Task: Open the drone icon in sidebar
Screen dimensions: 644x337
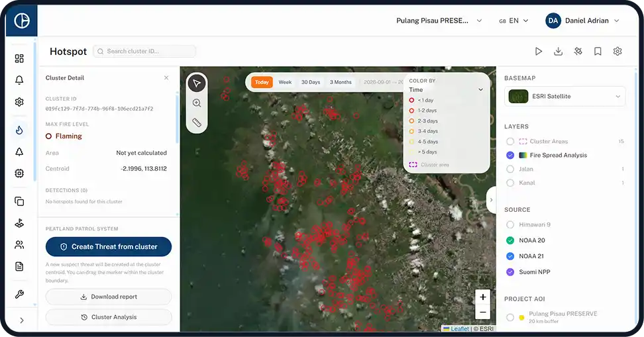Action: pos(19,223)
